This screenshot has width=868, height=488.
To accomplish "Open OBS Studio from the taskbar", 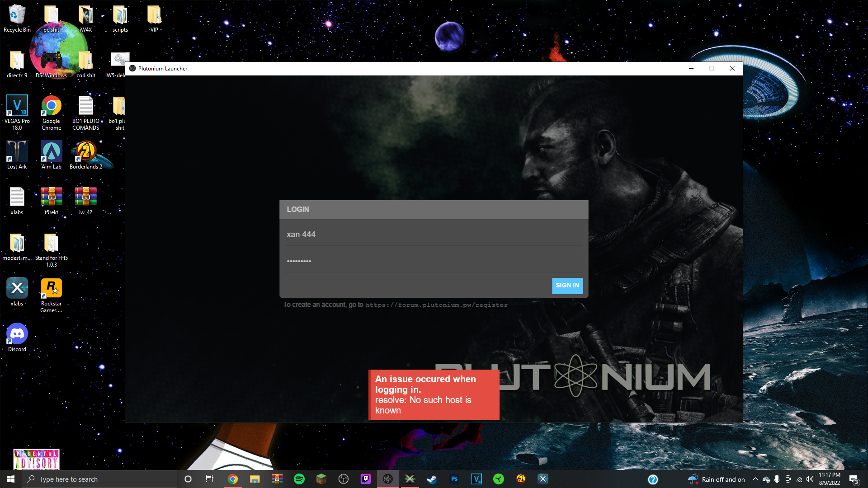I will 344,479.
